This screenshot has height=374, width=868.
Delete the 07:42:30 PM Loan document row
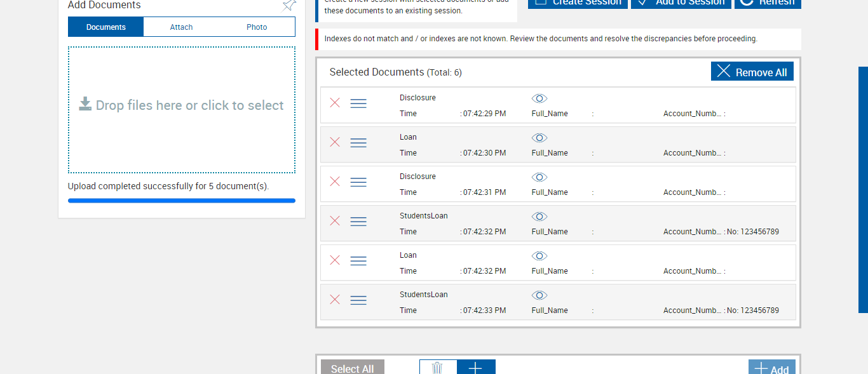pos(335,142)
